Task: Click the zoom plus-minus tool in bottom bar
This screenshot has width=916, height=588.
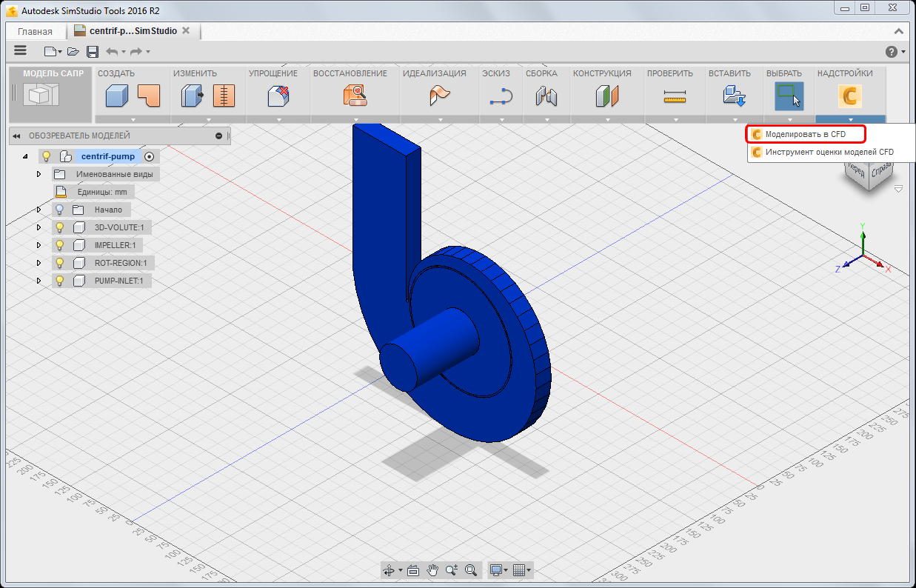Action: (452, 570)
